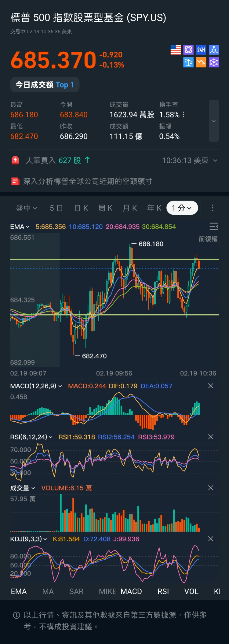Open the RSI(6,12,24) parameter dropdown
Screen dimensions: 229x644
pos(31,437)
